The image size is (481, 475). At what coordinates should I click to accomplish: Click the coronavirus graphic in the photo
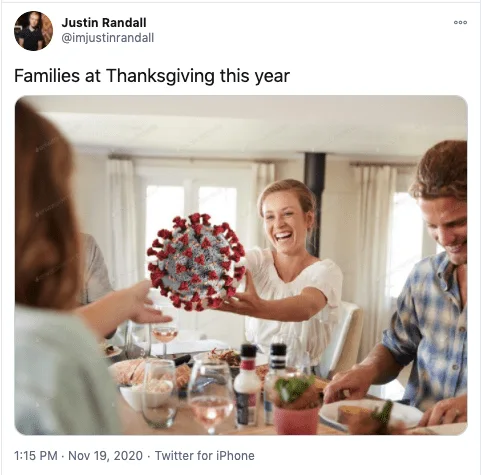pos(197,262)
